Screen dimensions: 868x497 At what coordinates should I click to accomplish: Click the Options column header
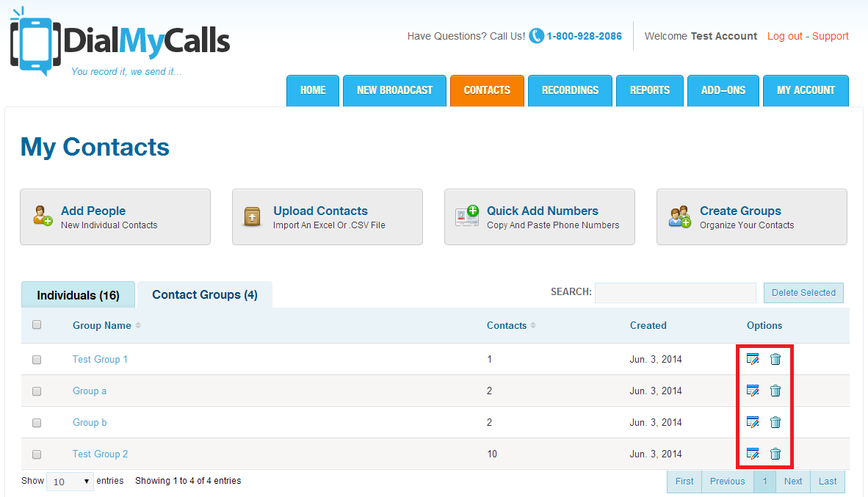[764, 325]
